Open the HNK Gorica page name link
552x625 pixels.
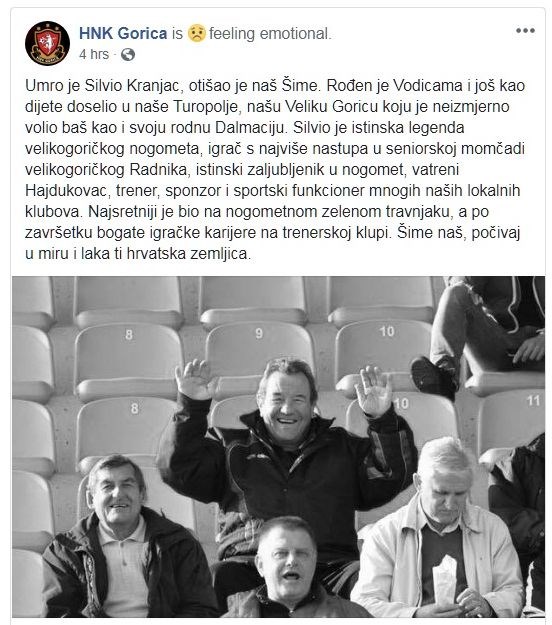[123, 33]
